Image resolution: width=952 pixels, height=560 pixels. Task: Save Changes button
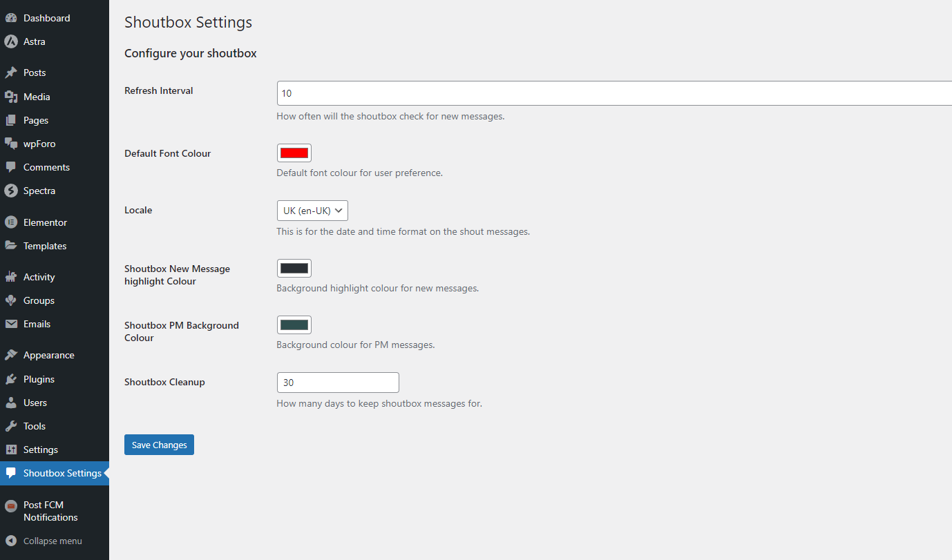[159, 445]
